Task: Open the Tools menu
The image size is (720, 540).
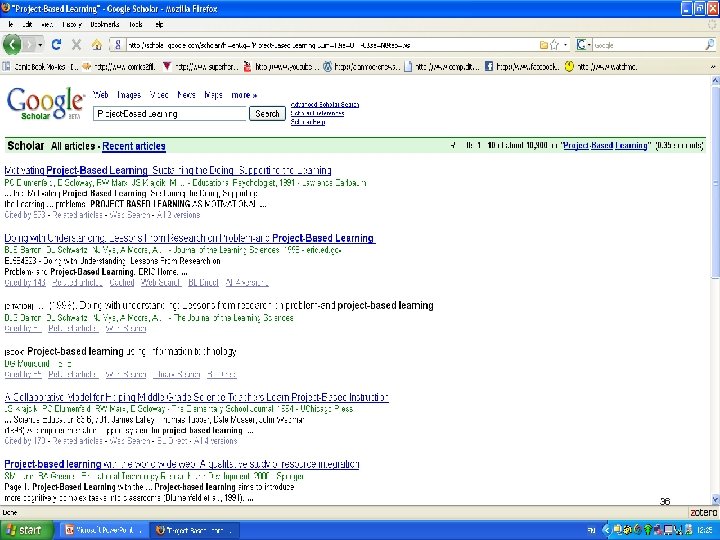Action: pyautogui.click(x=136, y=24)
